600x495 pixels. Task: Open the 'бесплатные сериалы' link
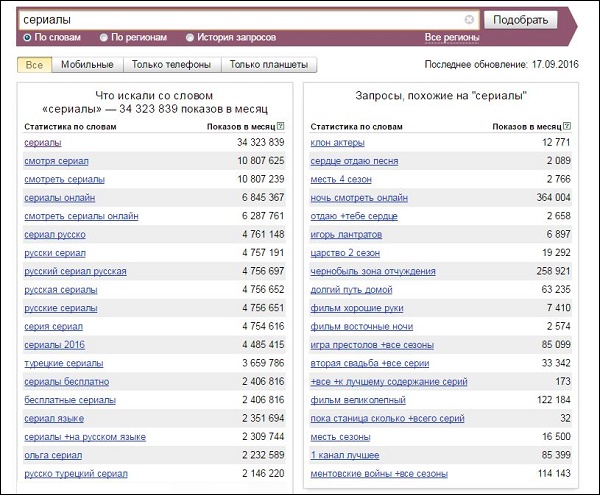click(x=70, y=400)
